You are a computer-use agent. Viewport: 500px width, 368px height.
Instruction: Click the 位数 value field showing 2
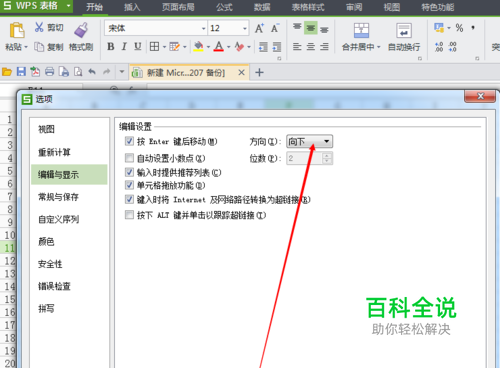click(x=304, y=158)
